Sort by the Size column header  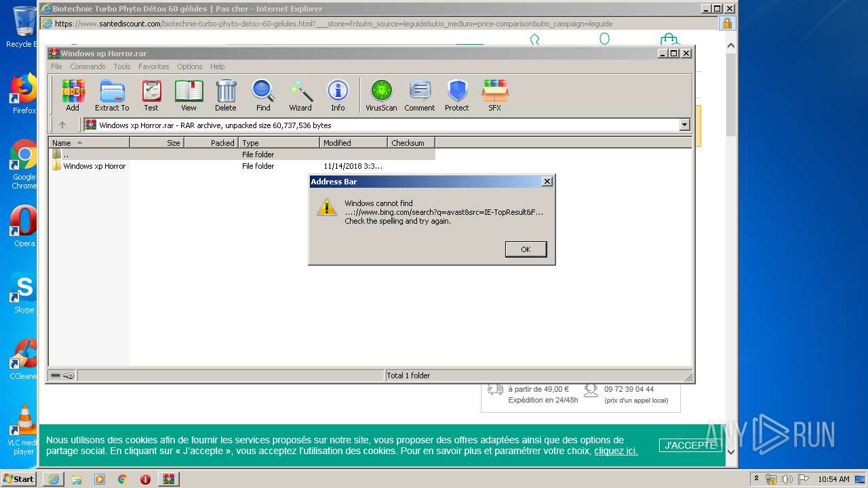(157, 143)
